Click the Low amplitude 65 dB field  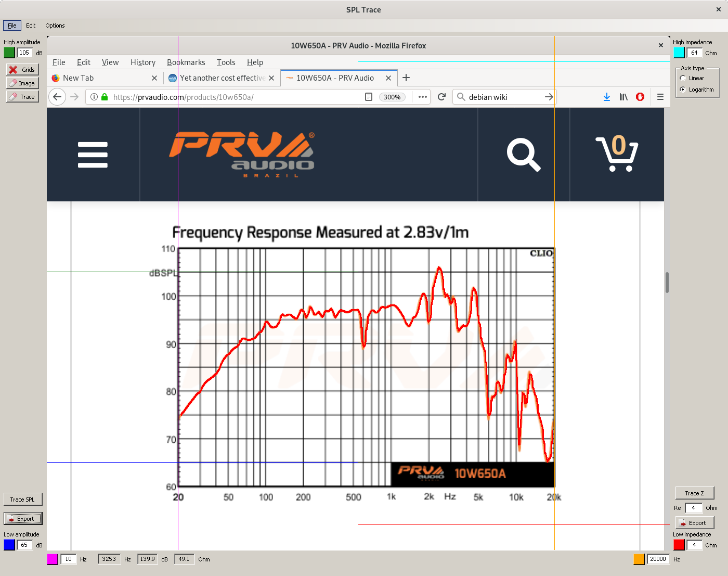[x=24, y=545]
